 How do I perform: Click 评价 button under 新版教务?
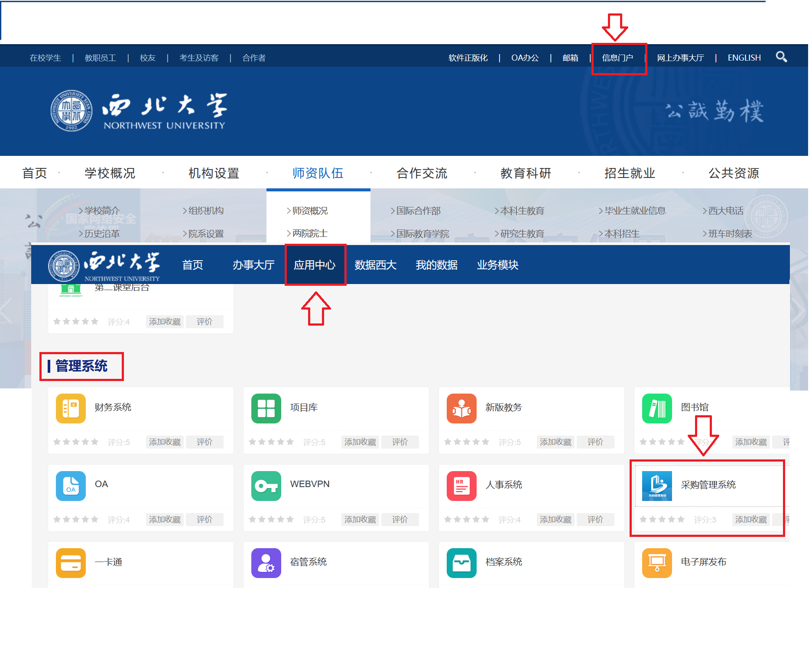pyautogui.click(x=595, y=442)
